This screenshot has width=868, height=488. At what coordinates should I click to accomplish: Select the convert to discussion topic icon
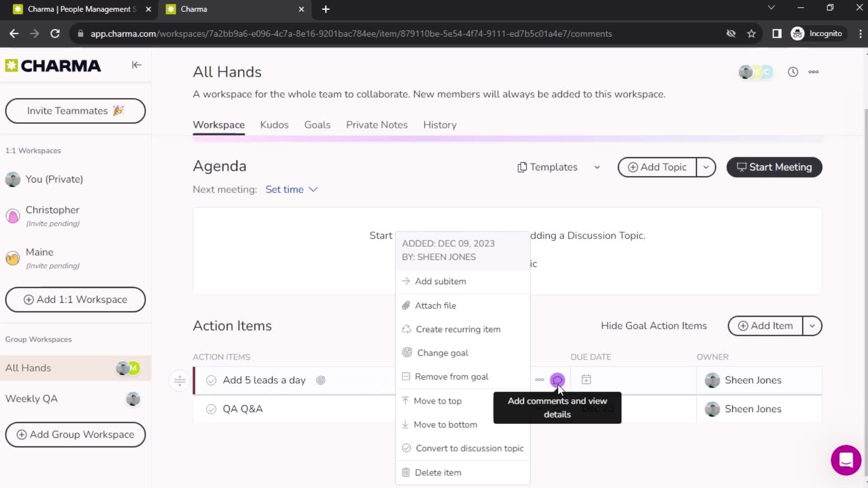406,448
